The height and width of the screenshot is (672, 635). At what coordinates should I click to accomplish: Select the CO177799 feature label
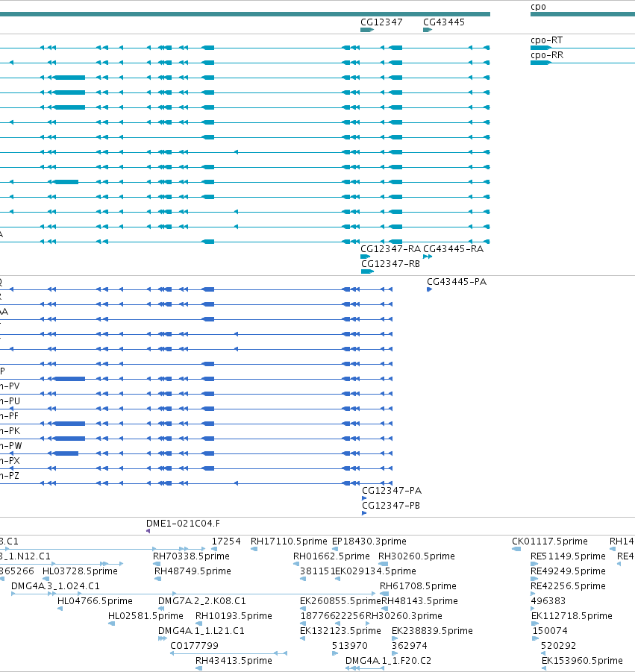coord(194,646)
